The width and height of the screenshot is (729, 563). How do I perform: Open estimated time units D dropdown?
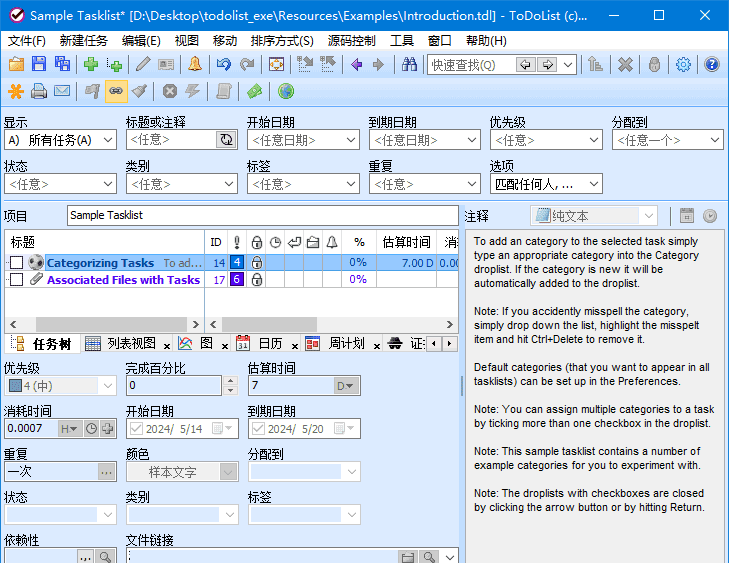[346, 385]
